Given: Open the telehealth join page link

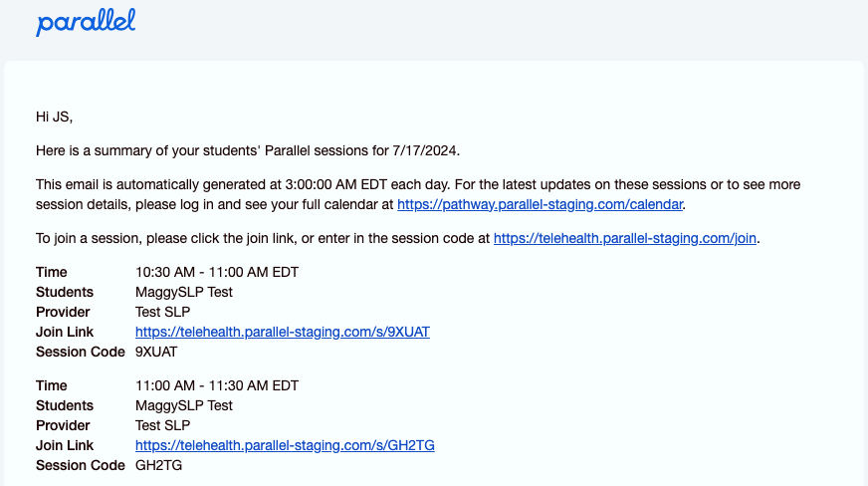Looking at the screenshot, I should click(626, 238).
